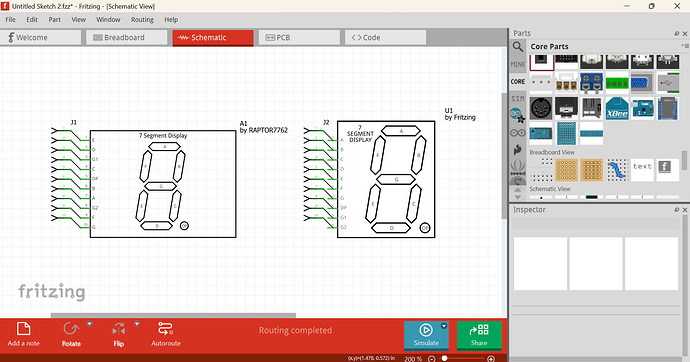
Task: Pick the green four-pin header part
Action: click(x=617, y=83)
